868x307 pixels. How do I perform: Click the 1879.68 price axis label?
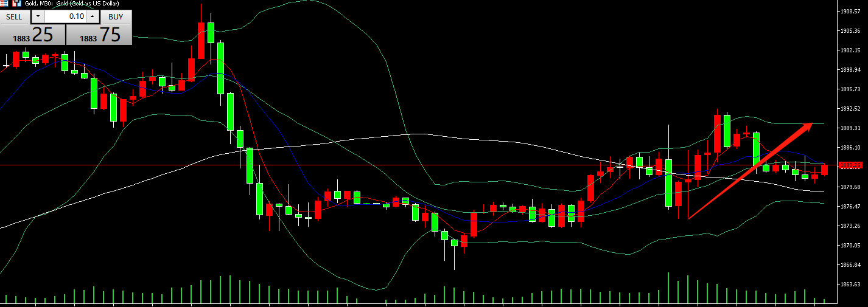(x=849, y=187)
